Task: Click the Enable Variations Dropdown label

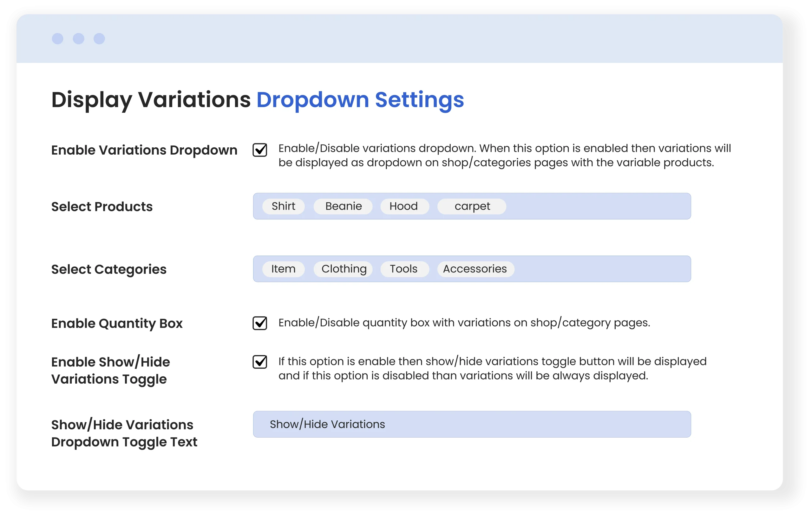Action: click(144, 150)
